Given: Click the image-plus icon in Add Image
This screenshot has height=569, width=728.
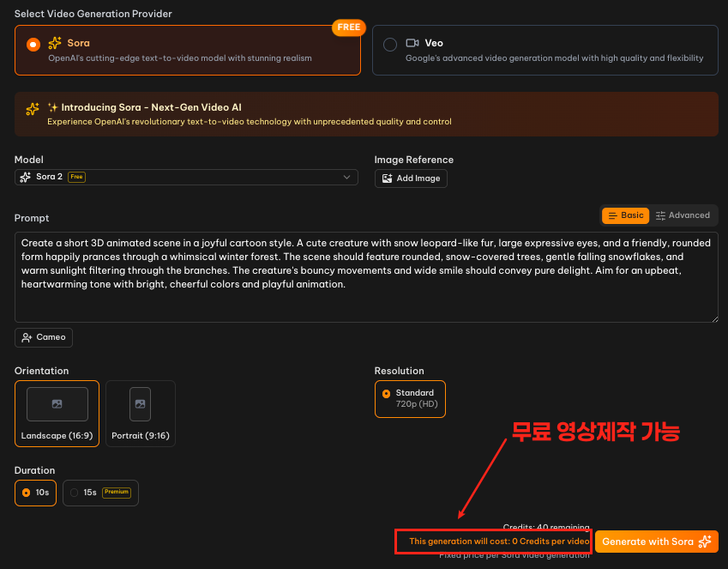Looking at the screenshot, I should point(388,179).
